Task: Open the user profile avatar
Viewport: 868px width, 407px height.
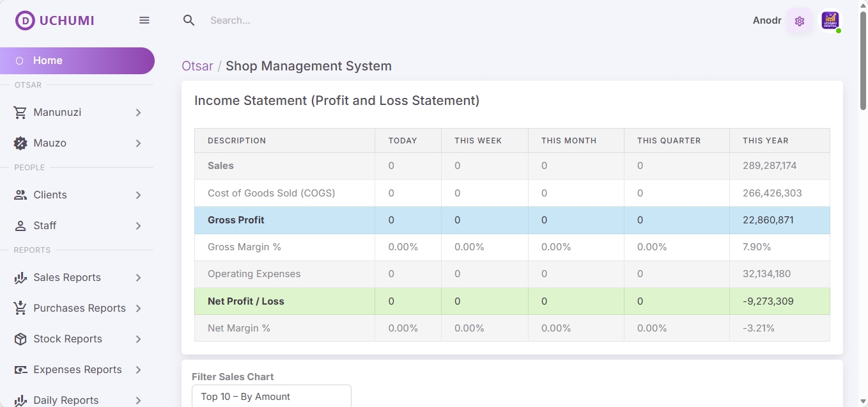Action: coord(830,20)
